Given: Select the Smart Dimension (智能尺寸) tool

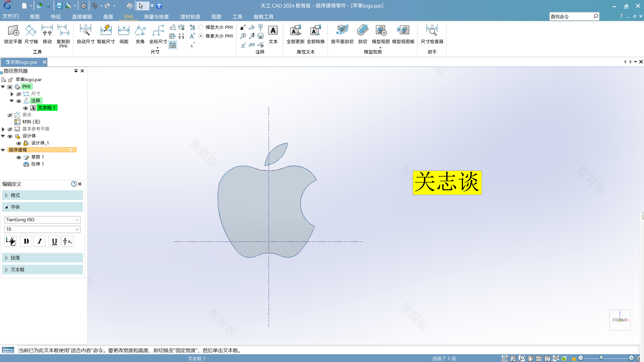Looking at the screenshot, I should [x=106, y=34].
